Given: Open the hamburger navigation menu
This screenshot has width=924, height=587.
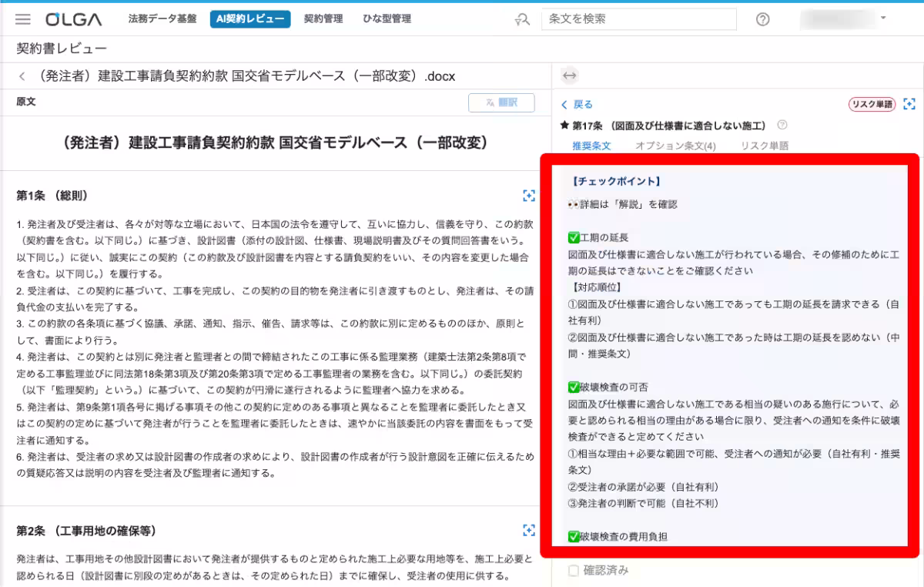Looking at the screenshot, I should coord(23,19).
